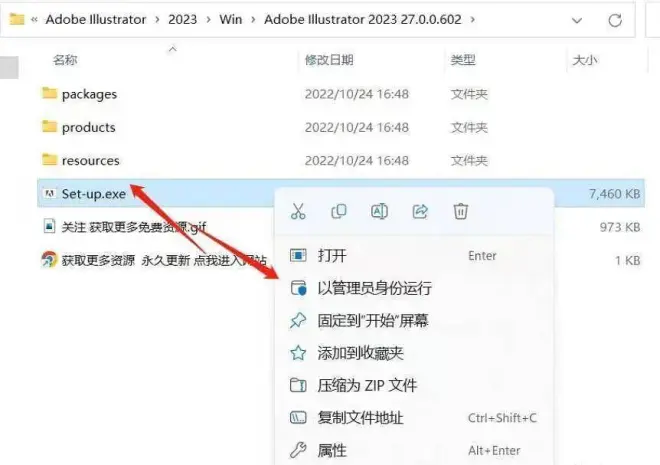
Task: Click the Set-up.exe Adobe file icon
Action: pos(49,194)
